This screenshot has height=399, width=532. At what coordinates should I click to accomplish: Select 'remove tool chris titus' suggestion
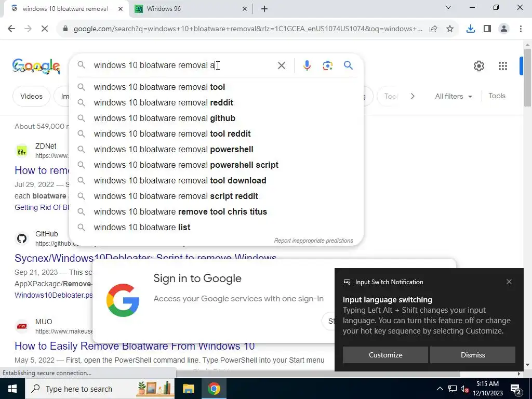pos(216,212)
